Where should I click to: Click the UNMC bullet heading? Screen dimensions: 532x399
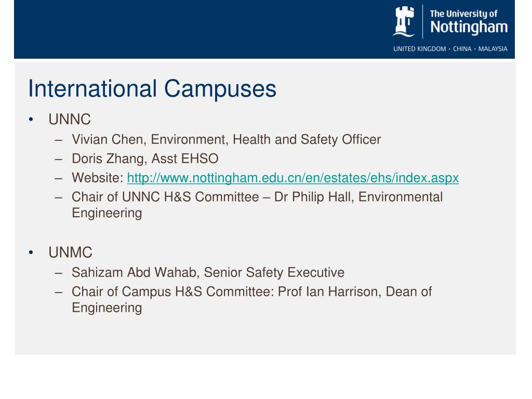click(x=70, y=252)
